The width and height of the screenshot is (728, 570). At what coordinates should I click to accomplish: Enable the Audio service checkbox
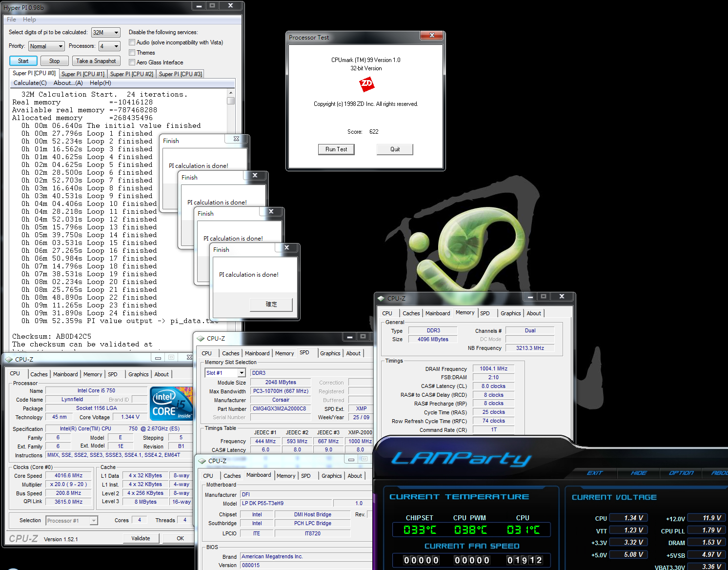(x=132, y=42)
